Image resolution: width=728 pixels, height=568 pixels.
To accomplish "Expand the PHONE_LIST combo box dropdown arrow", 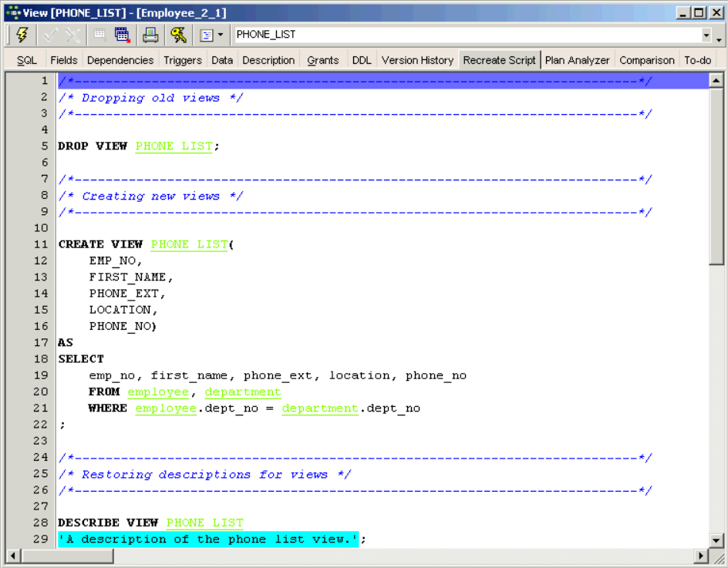I will coord(706,35).
